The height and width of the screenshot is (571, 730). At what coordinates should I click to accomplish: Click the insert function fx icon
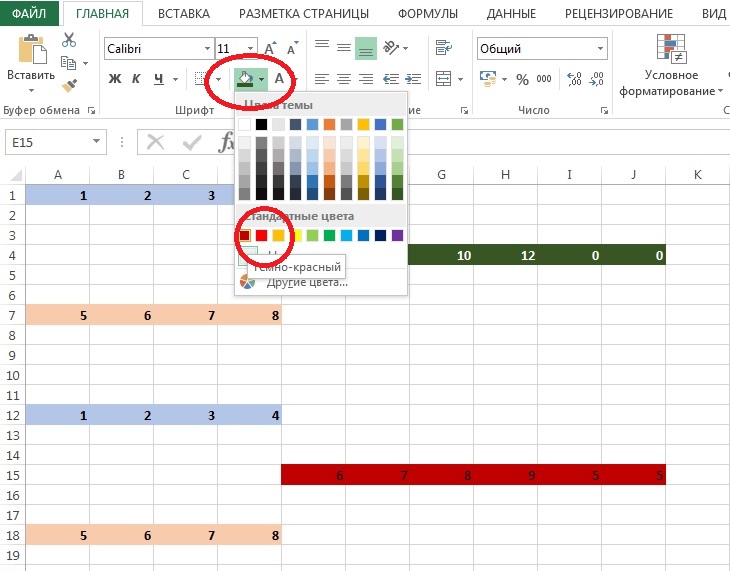pyautogui.click(x=227, y=142)
